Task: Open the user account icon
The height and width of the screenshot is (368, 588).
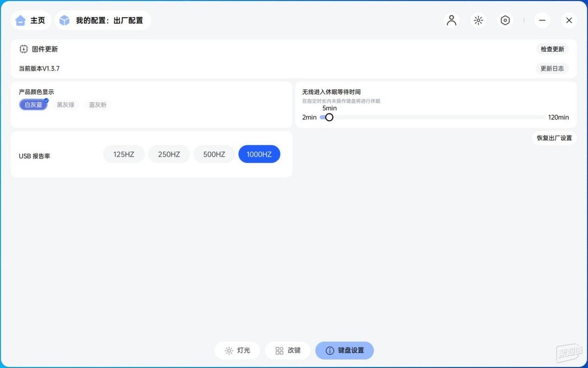Action: pyautogui.click(x=452, y=21)
